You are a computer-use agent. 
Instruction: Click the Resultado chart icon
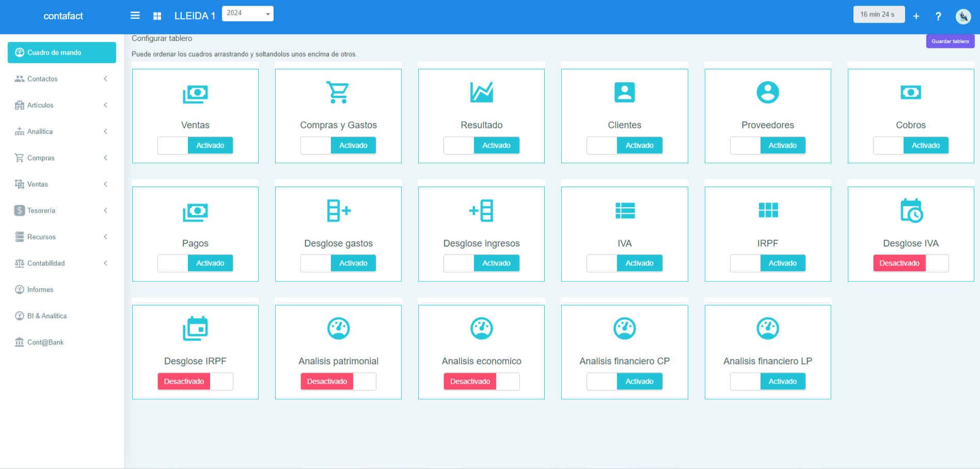coord(481,92)
